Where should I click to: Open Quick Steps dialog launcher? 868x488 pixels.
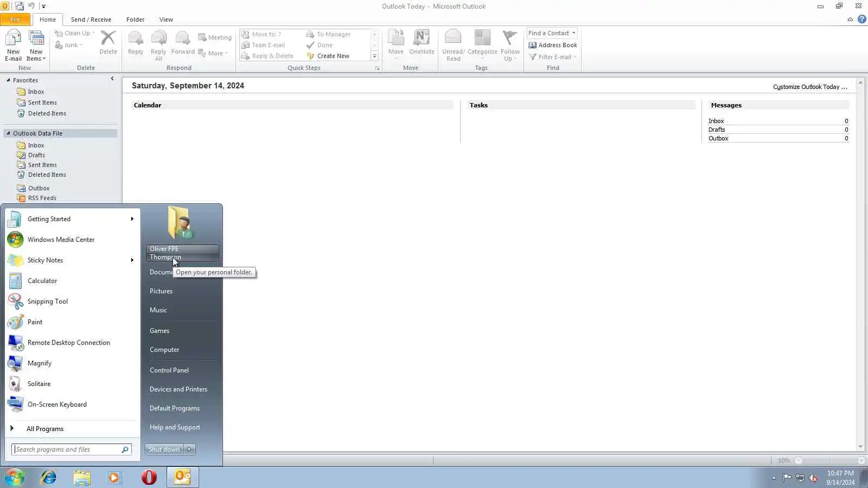pyautogui.click(x=377, y=68)
